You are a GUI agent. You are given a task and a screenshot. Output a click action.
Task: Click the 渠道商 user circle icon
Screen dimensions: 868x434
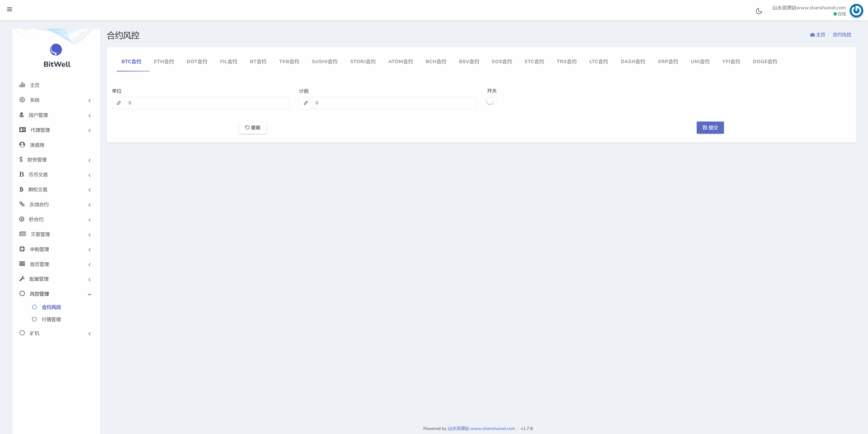coord(22,145)
